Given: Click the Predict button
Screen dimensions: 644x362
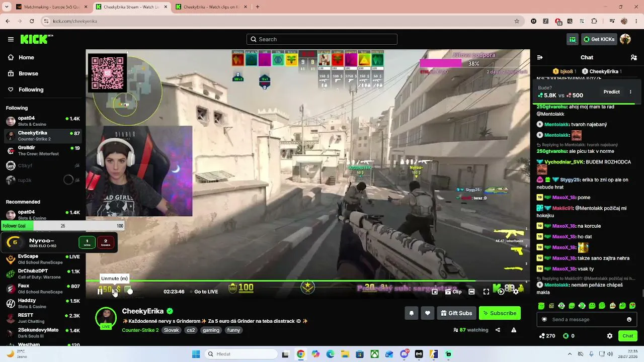Looking at the screenshot, I should 611,92.
